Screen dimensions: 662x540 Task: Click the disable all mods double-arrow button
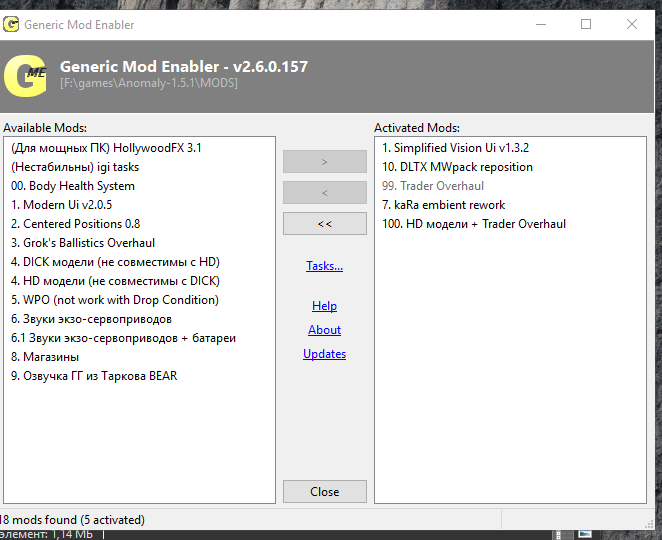(x=325, y=224)
